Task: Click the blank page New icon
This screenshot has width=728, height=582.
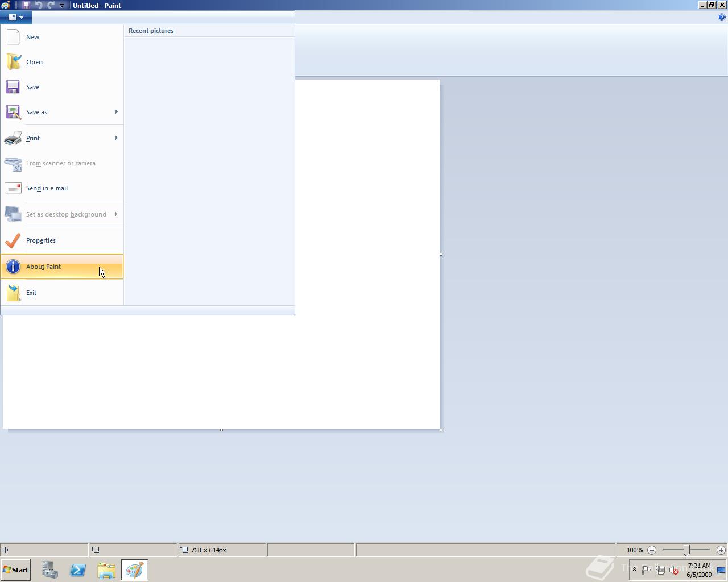Action: point(13,37)
